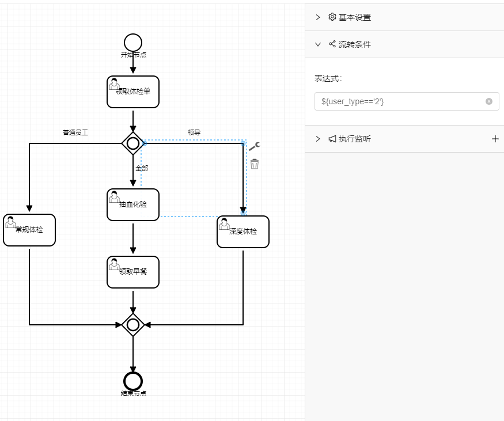Select the 深度体检 user task
This screenshot has width=504, height=421.
(x=243, y=232)
